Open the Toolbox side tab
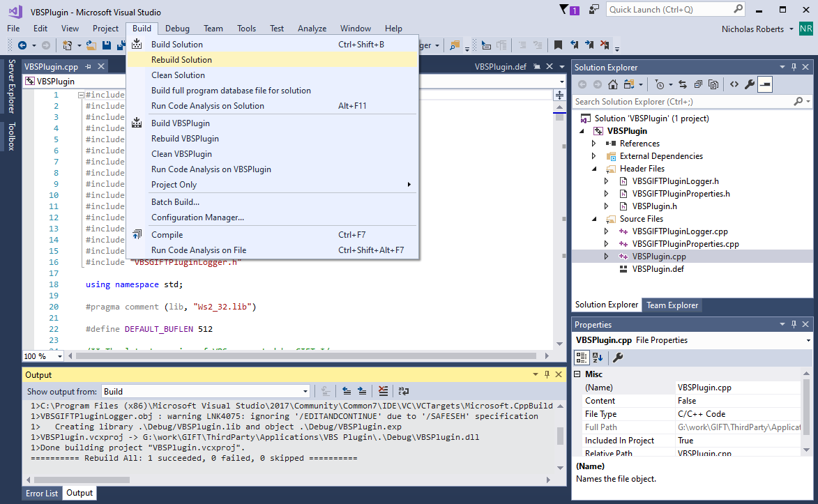Screen dimensions: 818x504 pos(11,137)
